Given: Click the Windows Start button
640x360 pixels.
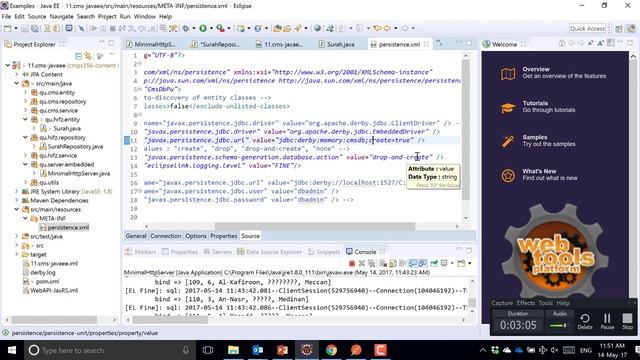Looking at the screenshot, I should pos(12,350).
